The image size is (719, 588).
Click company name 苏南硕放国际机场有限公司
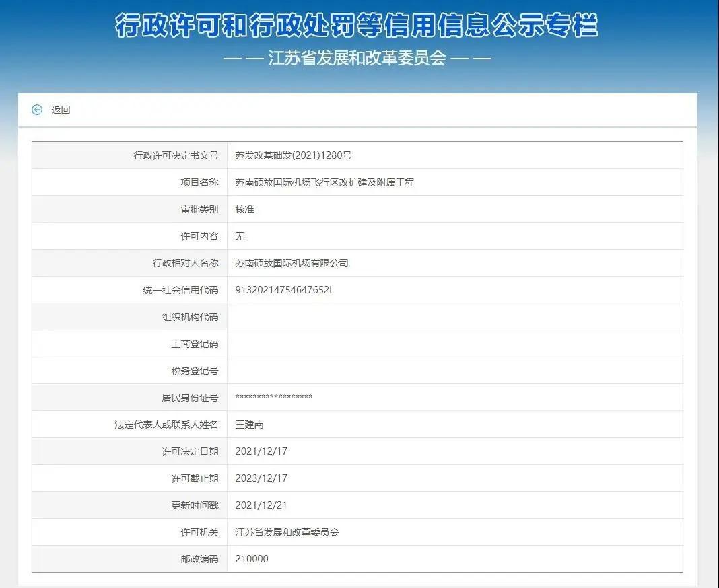click(x=292, y=263)
